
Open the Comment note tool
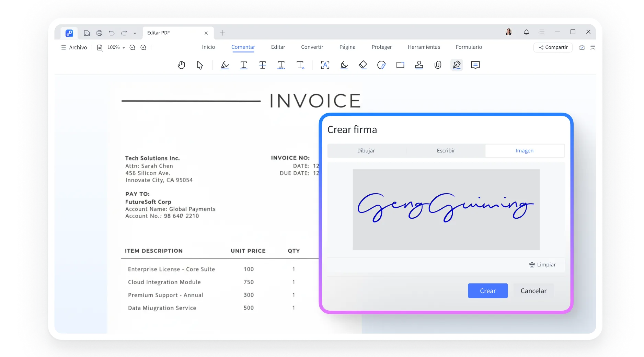point(475,65)
